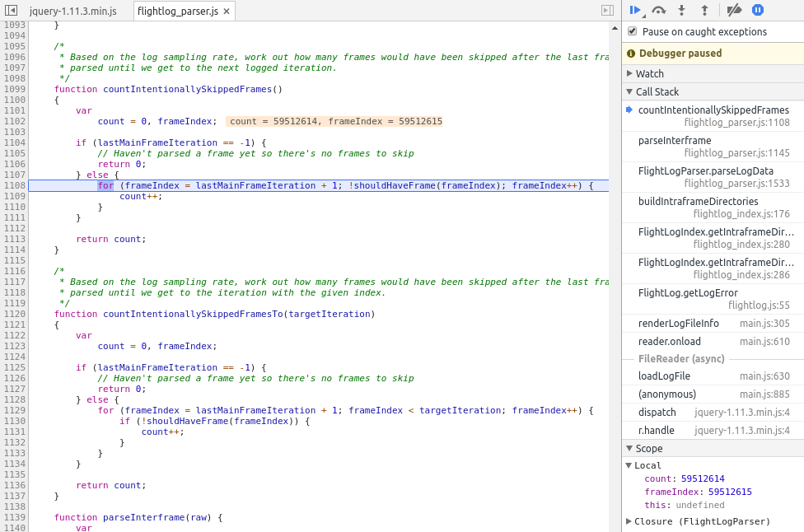This screenshot has height=532, width=804.
Task: Select reader.onload stack frame
Action: (713, 341)
